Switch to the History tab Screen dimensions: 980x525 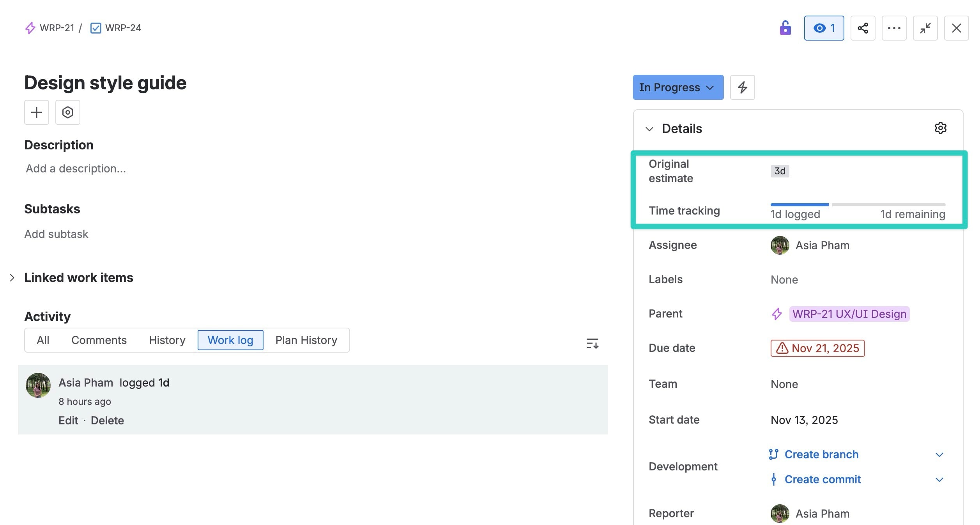point(167,340)
